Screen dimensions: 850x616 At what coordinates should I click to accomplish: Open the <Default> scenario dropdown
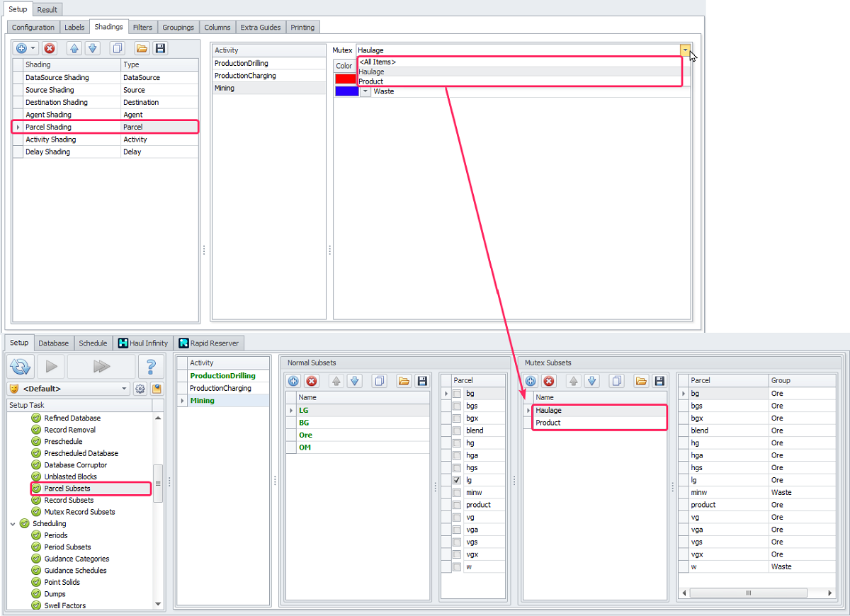point(125,389)
